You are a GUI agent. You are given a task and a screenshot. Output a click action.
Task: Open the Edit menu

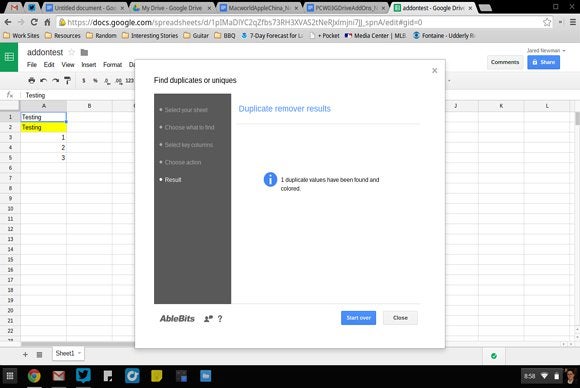[x=49, y=65]
